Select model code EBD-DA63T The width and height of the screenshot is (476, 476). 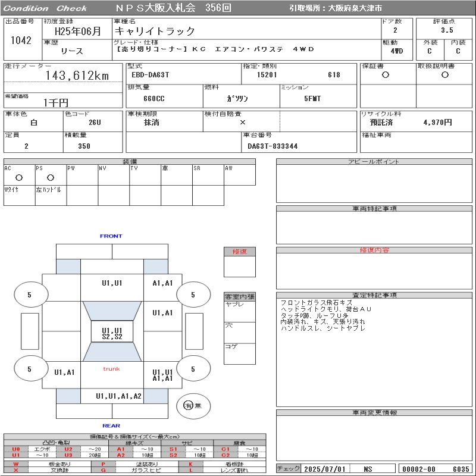pos(151,75)
